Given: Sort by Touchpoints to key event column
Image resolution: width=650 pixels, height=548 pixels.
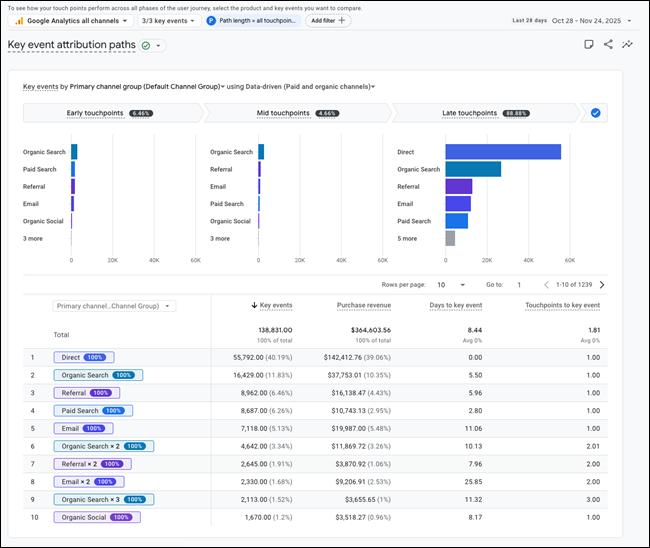Looking at the screenshot, I should coord(563,306).
